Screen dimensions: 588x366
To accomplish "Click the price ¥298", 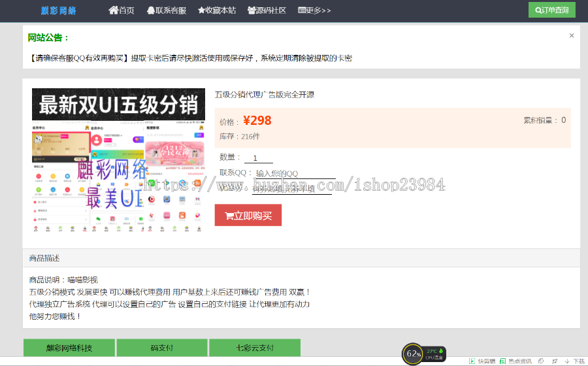I will click(x=257, y=120).
